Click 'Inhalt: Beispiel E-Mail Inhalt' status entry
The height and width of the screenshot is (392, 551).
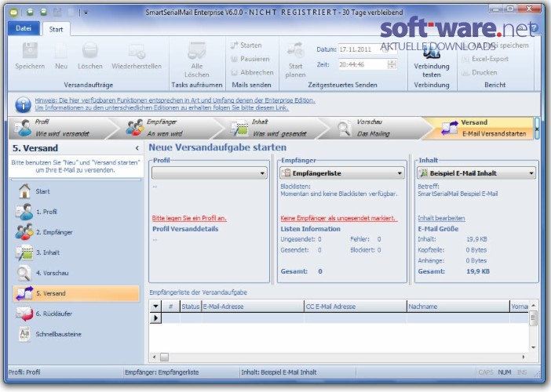279,372
